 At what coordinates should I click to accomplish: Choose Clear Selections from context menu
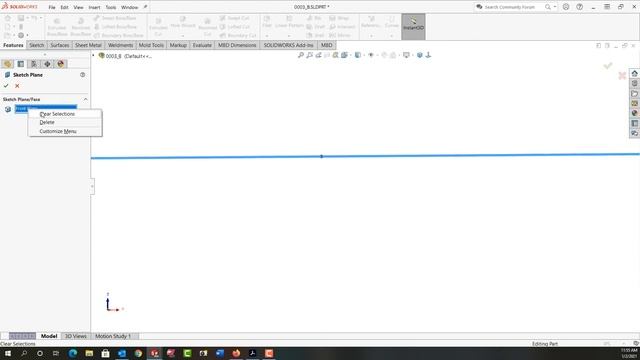click(57, 114)
